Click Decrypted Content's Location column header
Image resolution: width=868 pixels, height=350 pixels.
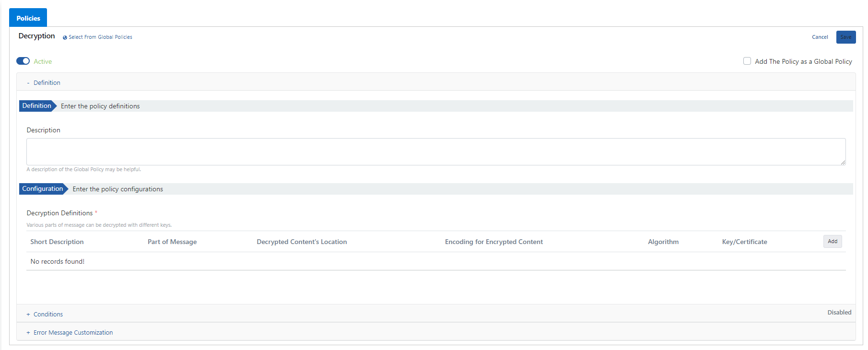coord(302,242)
